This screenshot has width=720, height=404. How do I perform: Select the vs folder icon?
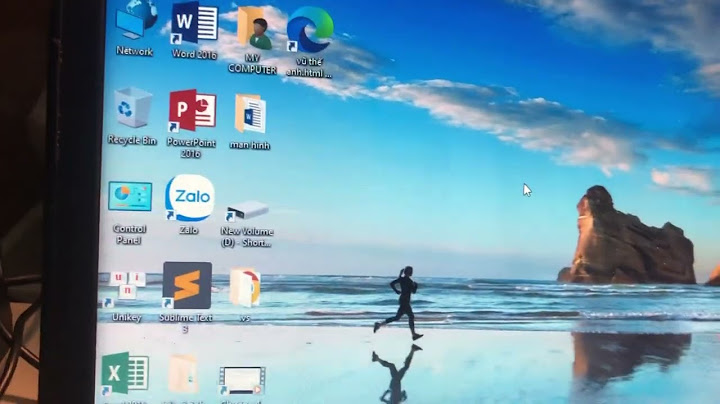click(x=245, y=287)
